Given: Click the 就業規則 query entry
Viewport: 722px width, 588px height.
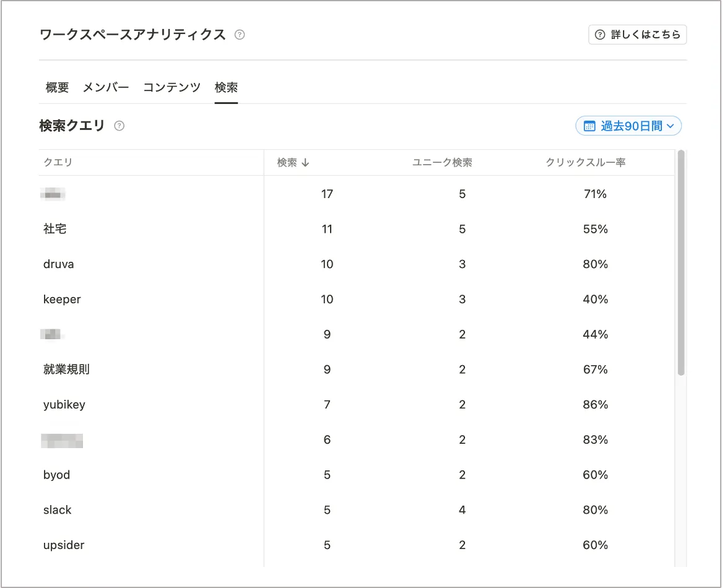Looking at the screenshot, I should tap(67, 370).
